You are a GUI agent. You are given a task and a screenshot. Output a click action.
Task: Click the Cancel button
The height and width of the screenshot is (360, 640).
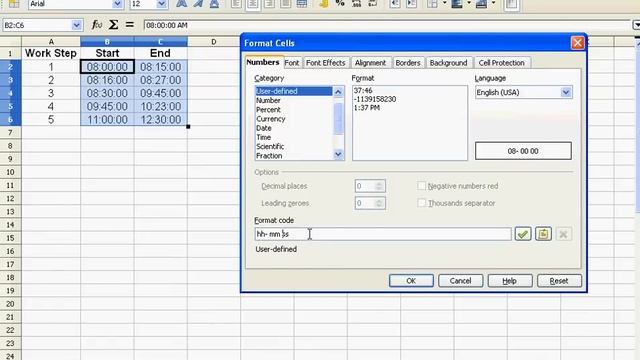click(x=460, y=281)
